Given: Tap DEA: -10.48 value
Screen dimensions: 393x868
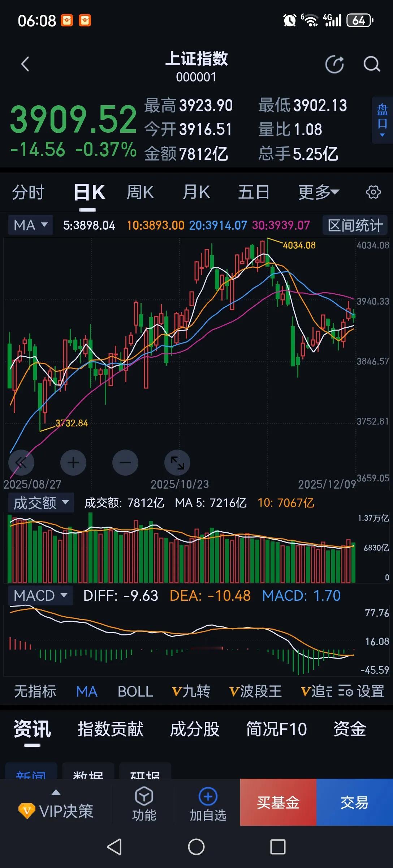Looking at the screenshot, I should [x=210, y=596].
